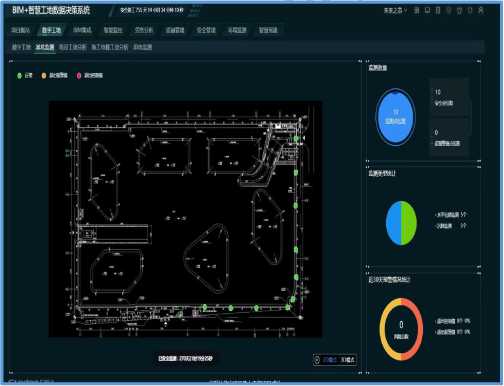Click the BIM+智慧工地数据决策系统 title

[x=51, y=10]
